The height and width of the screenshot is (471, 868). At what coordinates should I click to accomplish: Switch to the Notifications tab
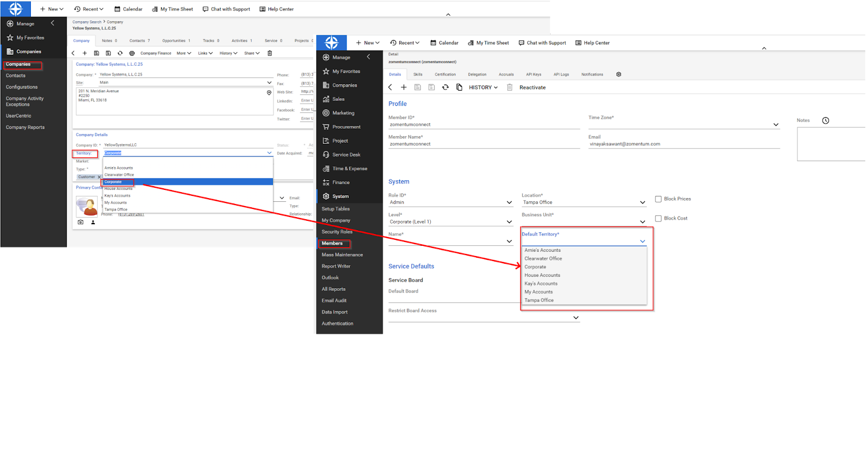(592, 74)
